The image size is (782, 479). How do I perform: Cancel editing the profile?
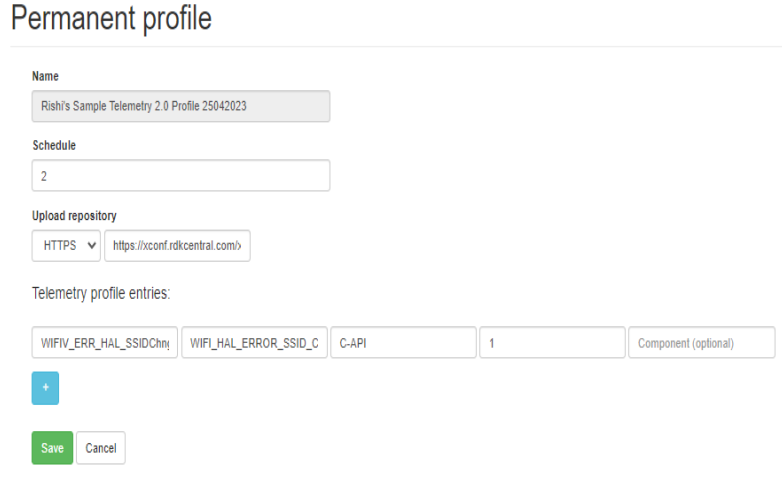click(100, 448)
